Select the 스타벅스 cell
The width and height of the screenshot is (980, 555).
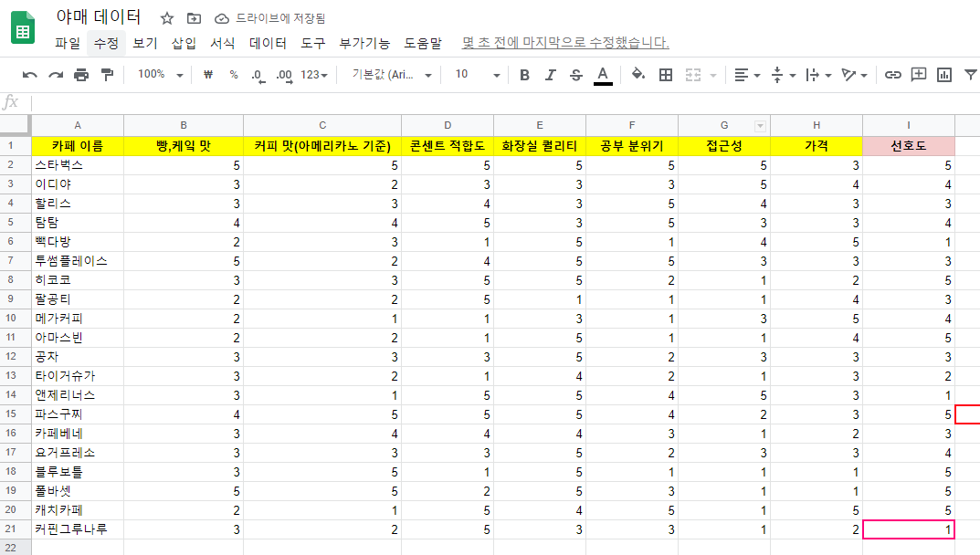pyautogui.click(x=78, y=165)
